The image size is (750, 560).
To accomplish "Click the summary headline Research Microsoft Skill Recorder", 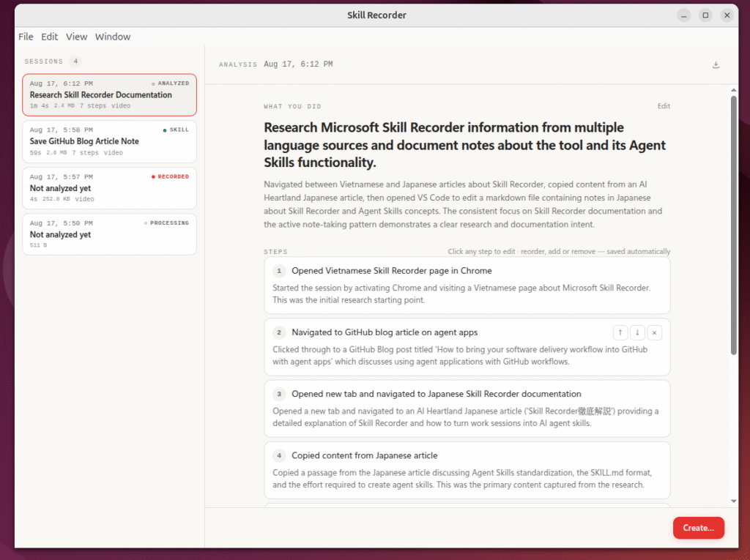I will (x=464, y=145).
